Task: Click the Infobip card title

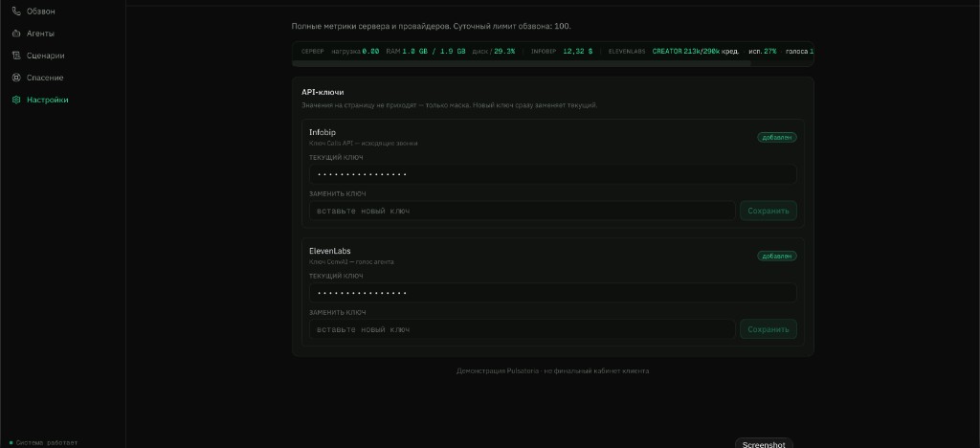Action: [x=323, y=132]
